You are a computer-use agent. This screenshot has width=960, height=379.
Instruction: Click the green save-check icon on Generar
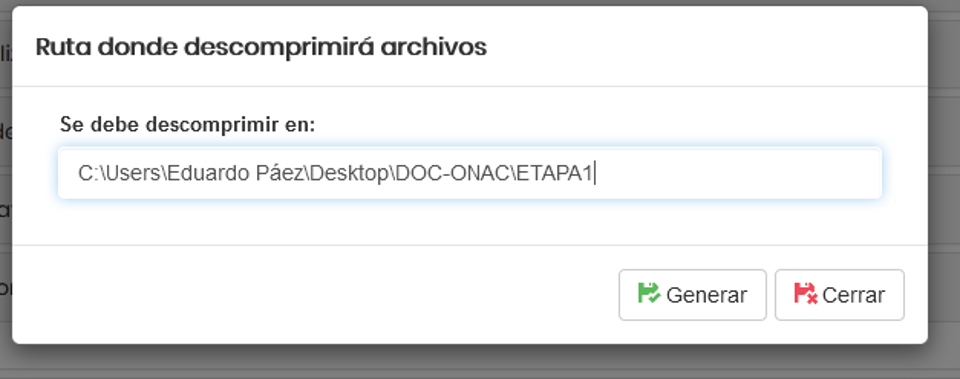click(x=648, y=293)
